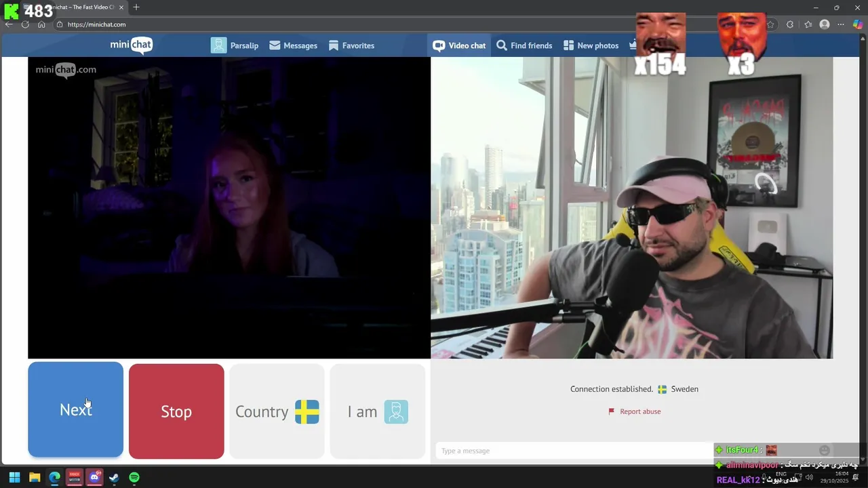The width and height of the screenshot is (868, 488).
Task: Open the New photos page
Action: point(591,45)
